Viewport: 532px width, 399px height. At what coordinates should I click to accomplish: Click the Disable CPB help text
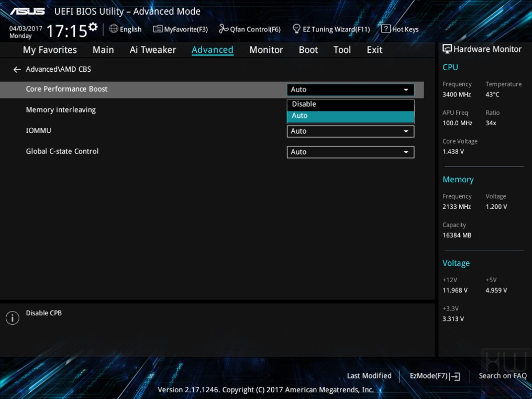(44, 313)
